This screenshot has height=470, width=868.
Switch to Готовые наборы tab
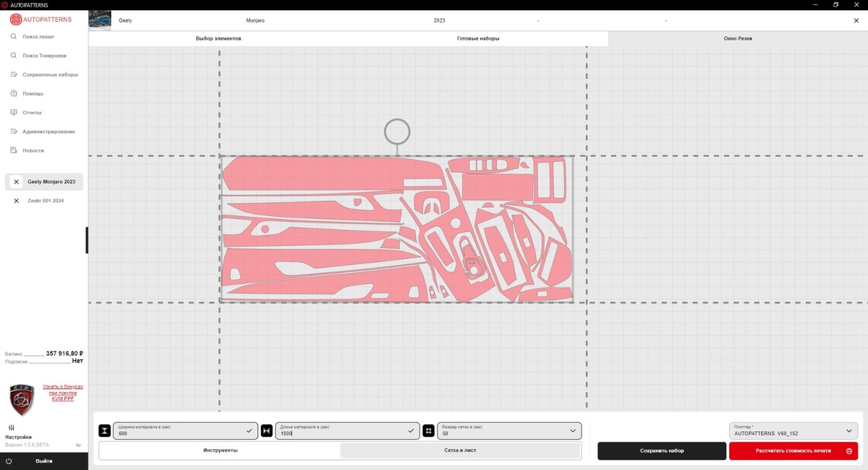click(478, 38)
